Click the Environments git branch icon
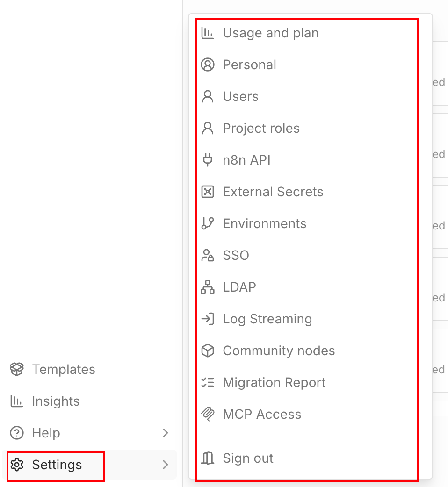 tap(207, 224)
